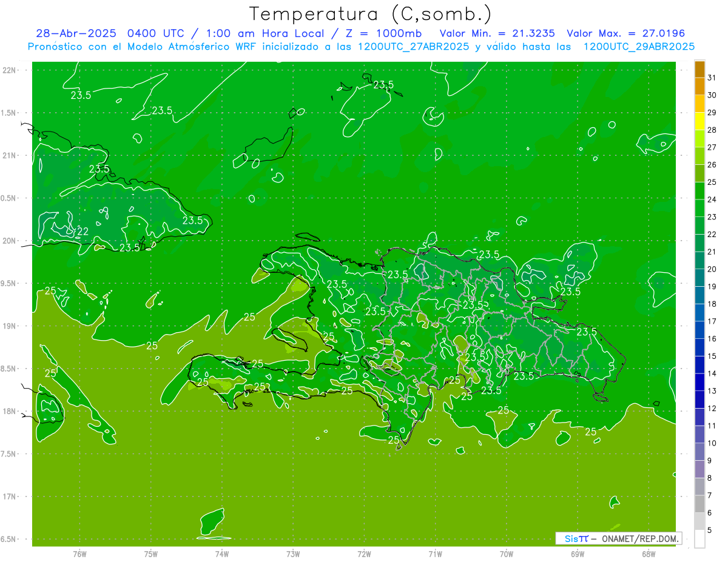Click the "69W" longitude axis label
The width and height of the screenshot is (728, 562).
[x=578, y=554]
